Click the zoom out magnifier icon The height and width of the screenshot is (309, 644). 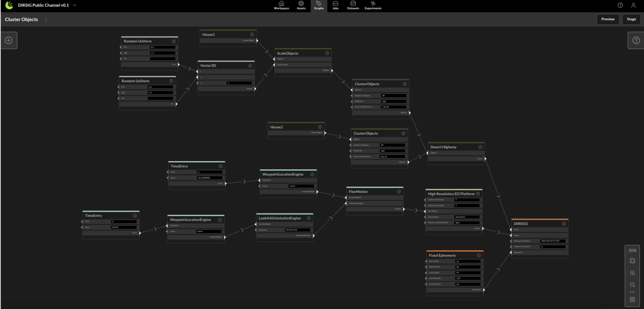(x=632, y=285)
